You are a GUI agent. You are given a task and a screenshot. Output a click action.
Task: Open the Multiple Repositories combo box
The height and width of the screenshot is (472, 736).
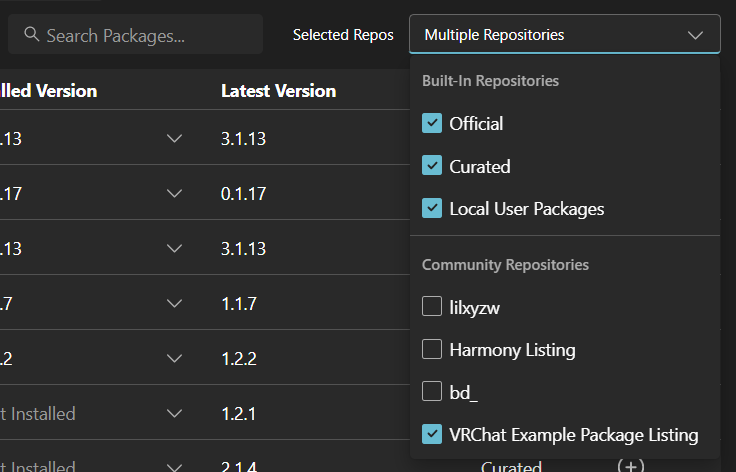coord(564,35)
